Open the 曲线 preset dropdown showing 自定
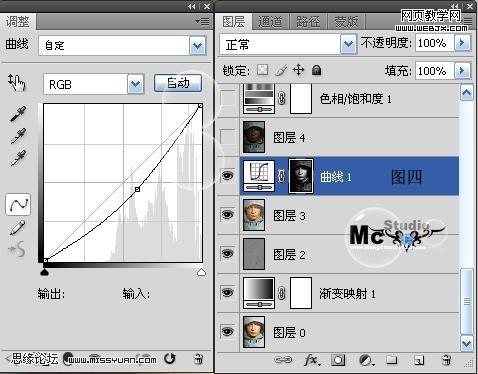Screen dimensions: 478x374 pyautogui.click(x=198, y=45)
